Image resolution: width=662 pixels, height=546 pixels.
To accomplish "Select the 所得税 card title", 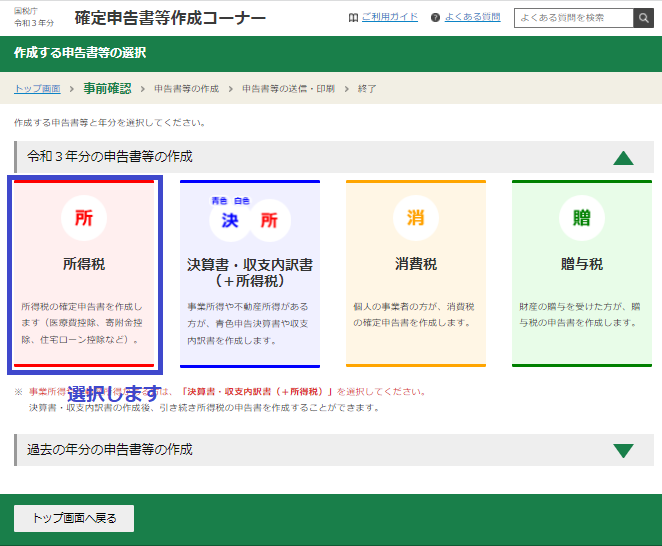I will click(84, 264).
